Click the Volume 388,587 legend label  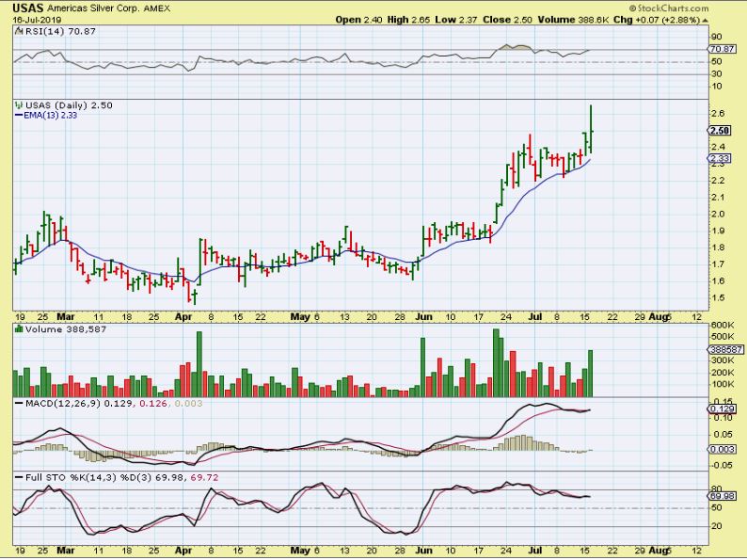(x=66, y=329)
